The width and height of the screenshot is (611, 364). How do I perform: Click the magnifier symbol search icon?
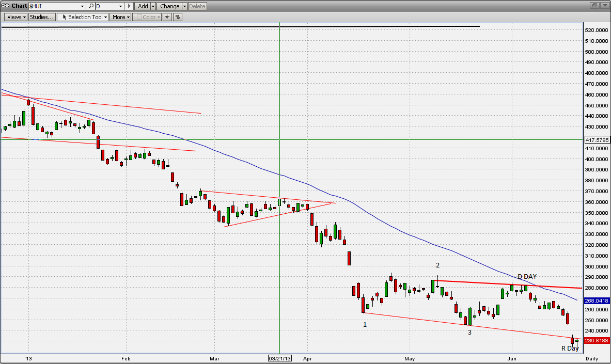(x=91, y=6)
